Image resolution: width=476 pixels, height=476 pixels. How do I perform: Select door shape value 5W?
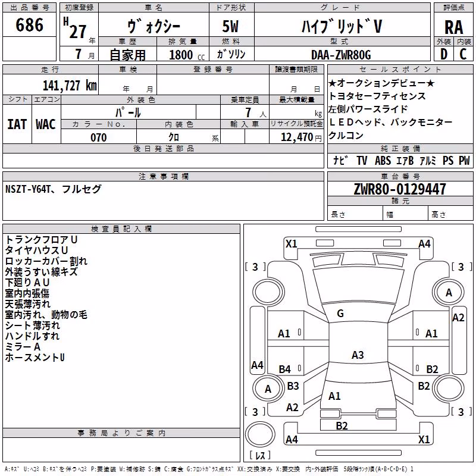click(x=231, y=26)
